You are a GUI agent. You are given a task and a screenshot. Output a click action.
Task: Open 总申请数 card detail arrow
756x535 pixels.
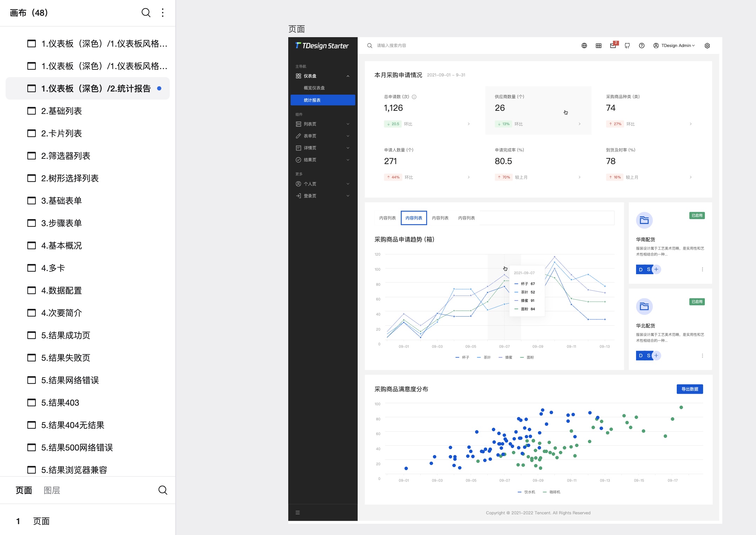coord(468,124)
